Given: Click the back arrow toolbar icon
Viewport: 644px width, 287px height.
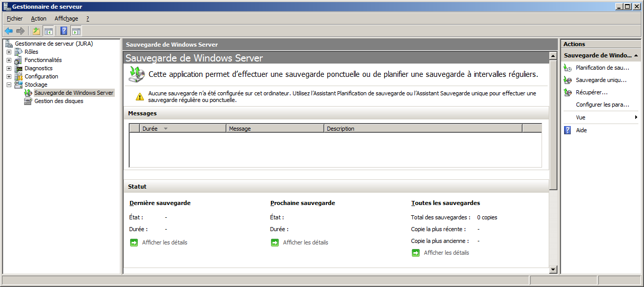Looking at the screenshot, I should point(9,31).
